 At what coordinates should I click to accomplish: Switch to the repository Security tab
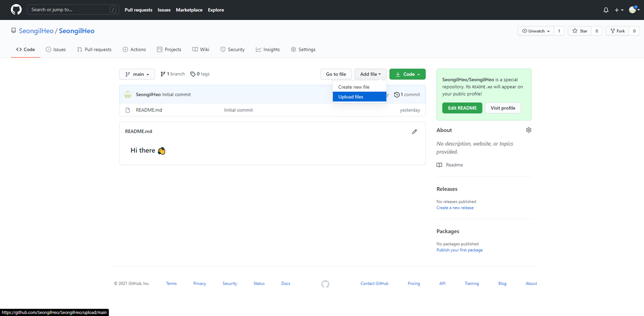pos(232,50)
